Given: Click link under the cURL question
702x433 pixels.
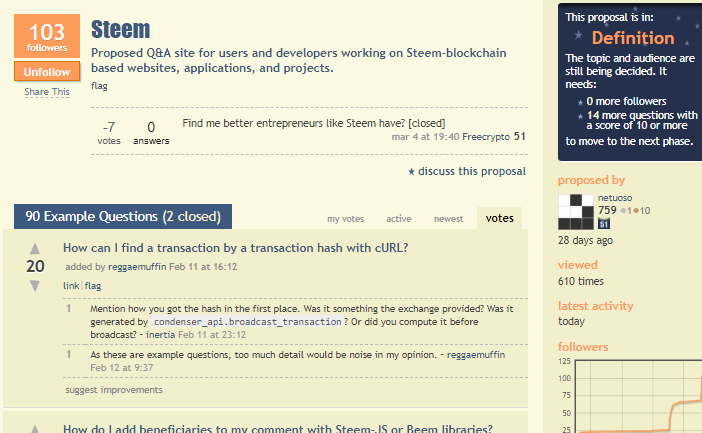Looking at the screenshot, I should coord(71,286).
